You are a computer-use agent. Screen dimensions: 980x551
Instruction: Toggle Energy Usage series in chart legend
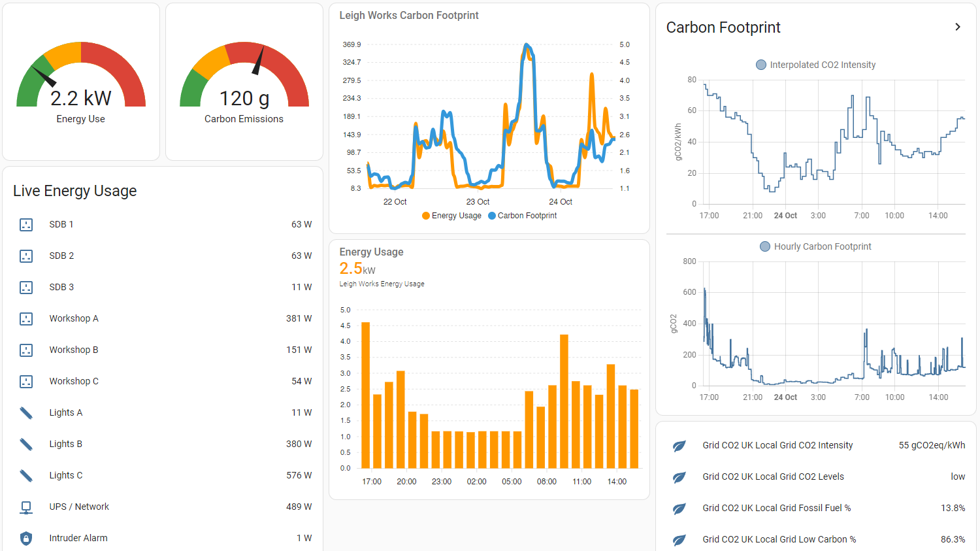451,216
